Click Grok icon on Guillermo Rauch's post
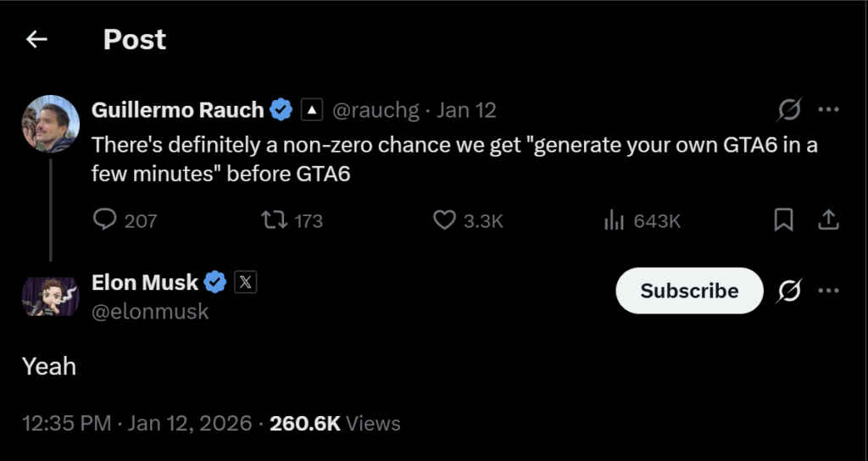The height and width of the screenshot is (461, 868). tap(789, 110)
